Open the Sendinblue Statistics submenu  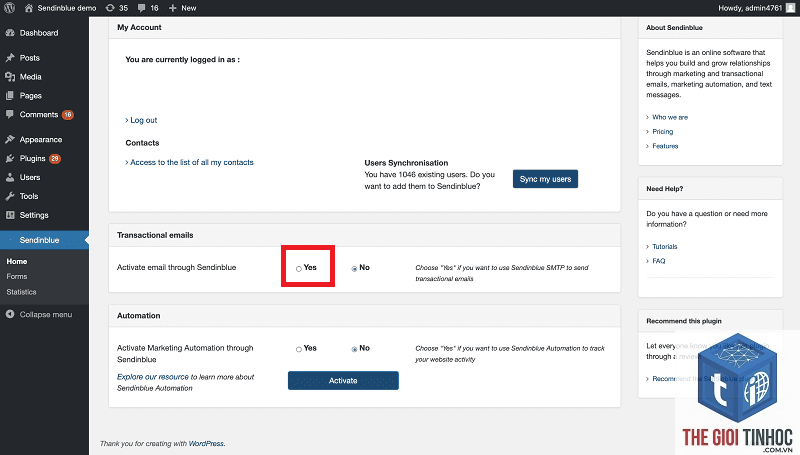point(21,292)
